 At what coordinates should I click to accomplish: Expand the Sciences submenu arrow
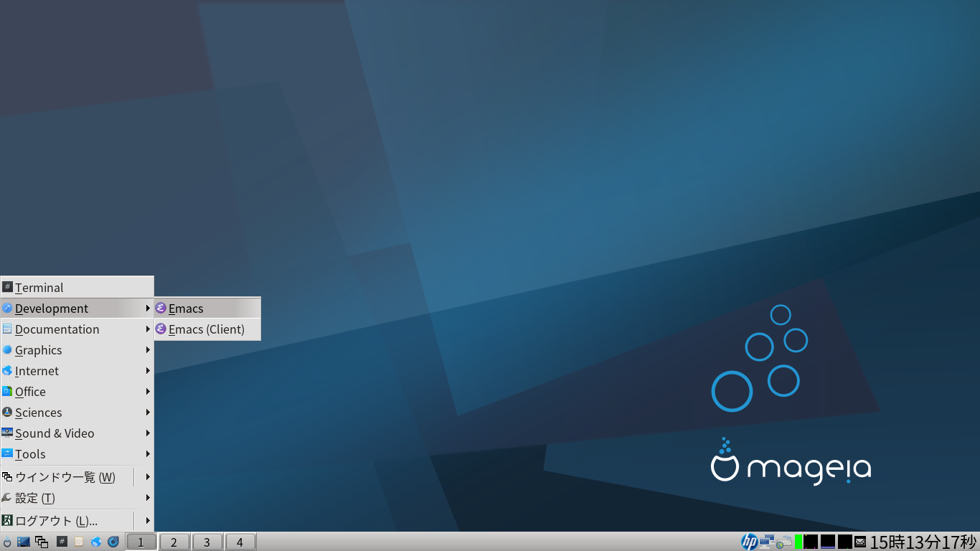(148, 412)
